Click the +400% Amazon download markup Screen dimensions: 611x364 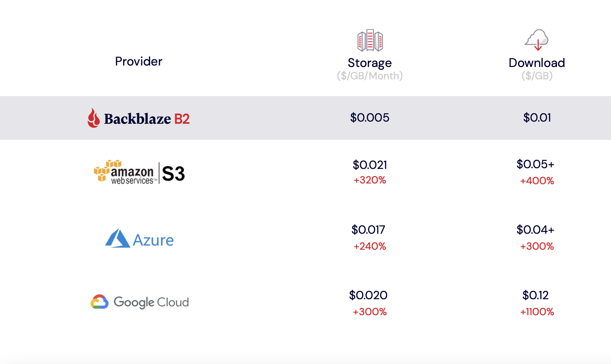537,181
